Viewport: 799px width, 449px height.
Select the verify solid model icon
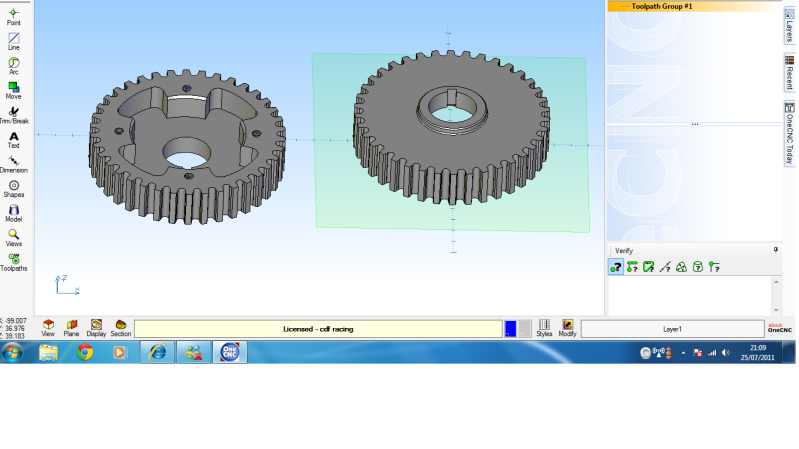coord(698,267)
